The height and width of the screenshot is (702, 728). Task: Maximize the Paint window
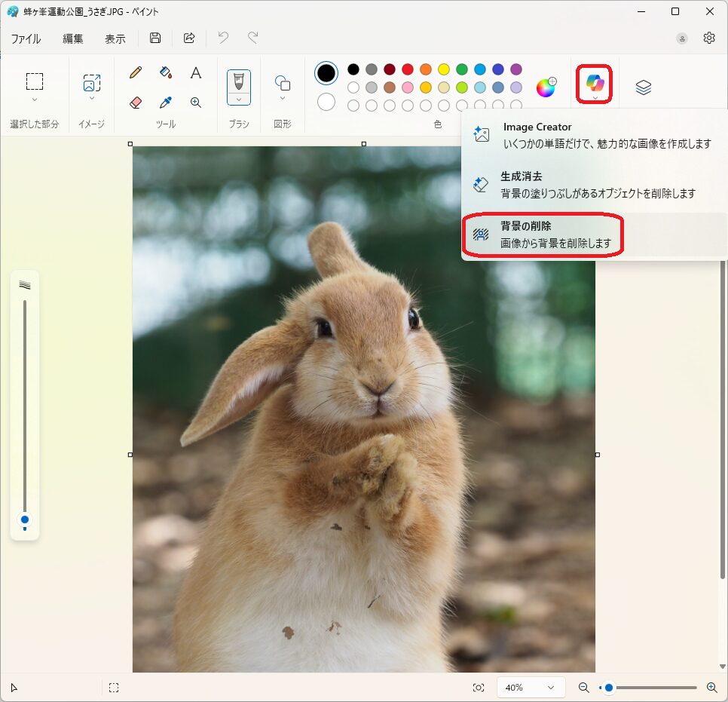pyautogui.click(x=675, y=11)
